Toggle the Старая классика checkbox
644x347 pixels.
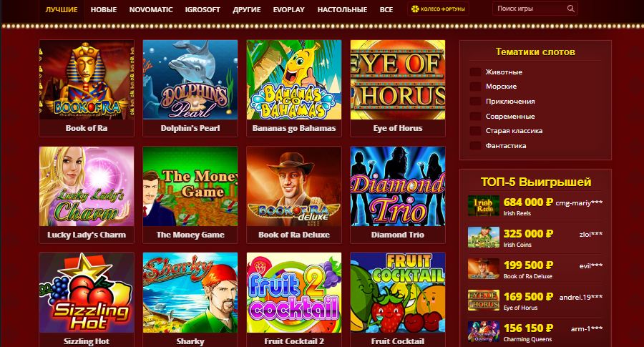(475, 131)
